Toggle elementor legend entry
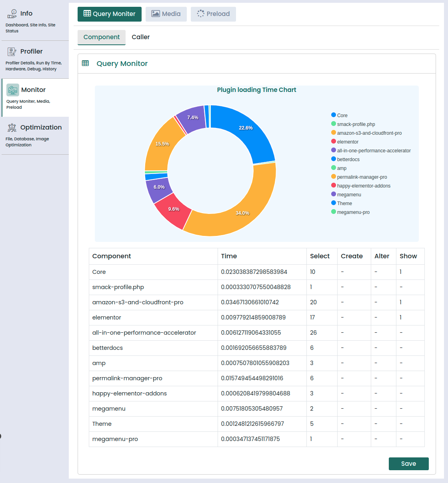The height and width of the screenshot is (483, 448). click(345, 142)
